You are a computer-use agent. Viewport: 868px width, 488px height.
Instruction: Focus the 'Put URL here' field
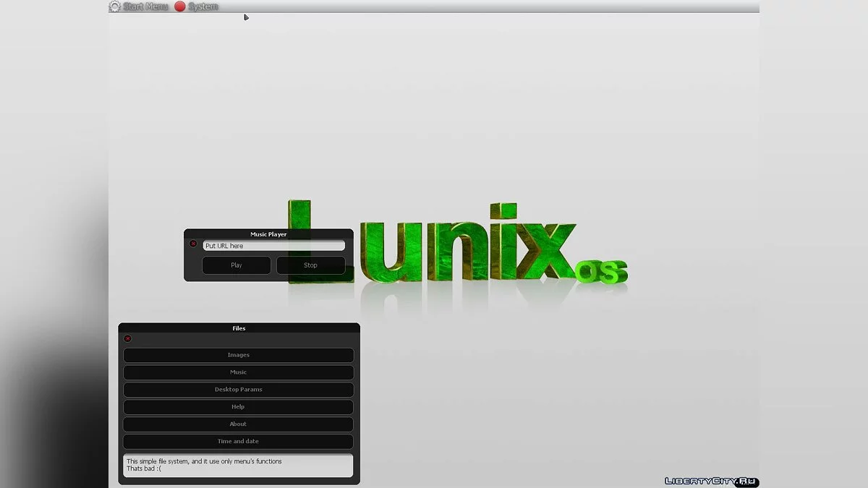coord(273,246)
